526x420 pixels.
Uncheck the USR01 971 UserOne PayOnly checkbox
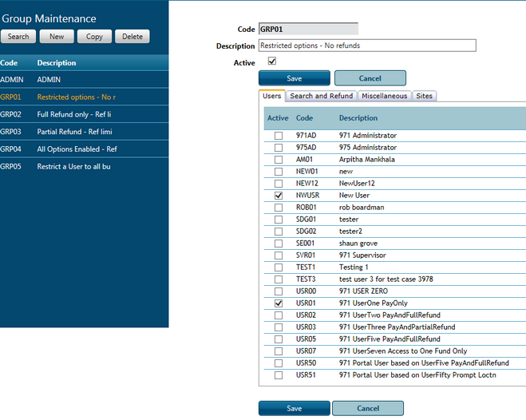tap(279, 303)
